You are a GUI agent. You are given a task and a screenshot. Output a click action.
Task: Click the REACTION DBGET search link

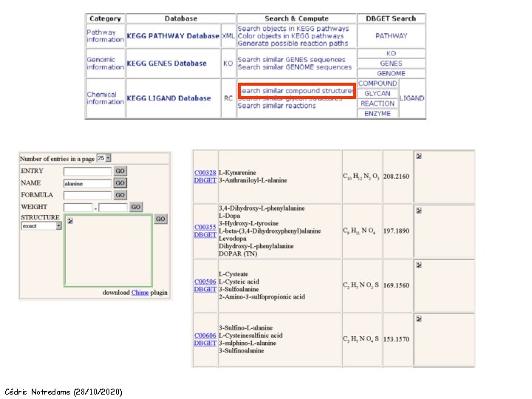click(378, 103)
